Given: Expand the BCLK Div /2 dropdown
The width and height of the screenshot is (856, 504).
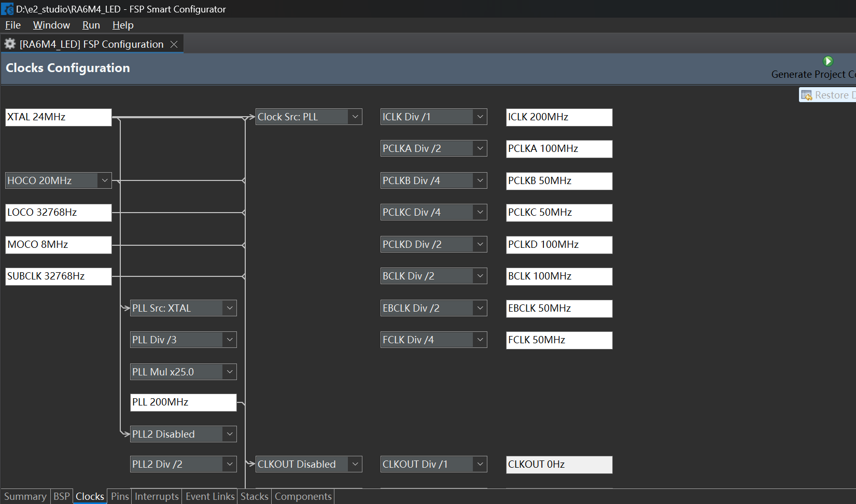Looking at the screenshot, I should 480,276.
